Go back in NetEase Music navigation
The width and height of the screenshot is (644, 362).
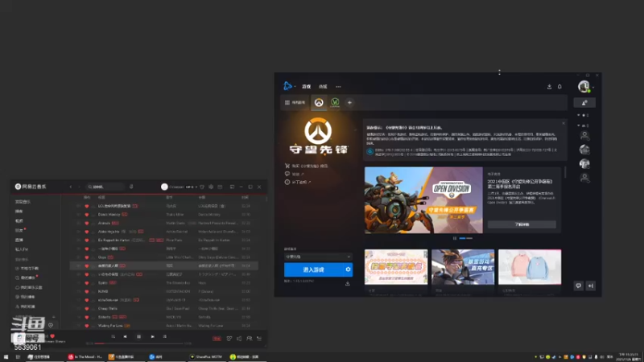pyautogui.click(x=71, y=187)
